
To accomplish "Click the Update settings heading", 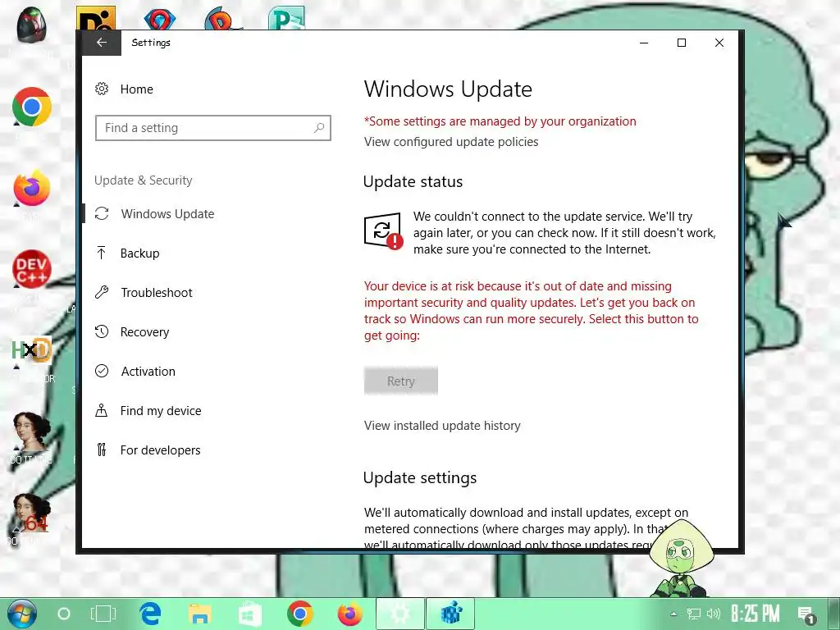I will click(419, 478).
